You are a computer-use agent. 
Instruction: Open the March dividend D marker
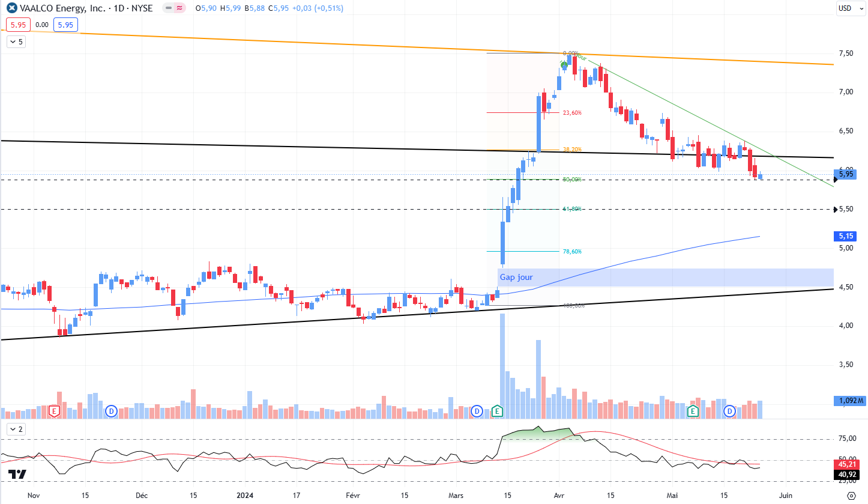[477, 411]
